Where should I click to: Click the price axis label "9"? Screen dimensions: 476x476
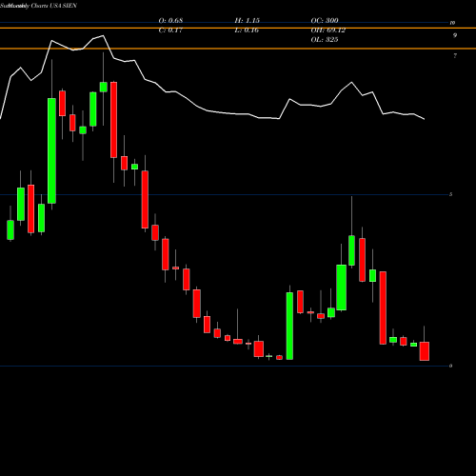tap(455, 35)
